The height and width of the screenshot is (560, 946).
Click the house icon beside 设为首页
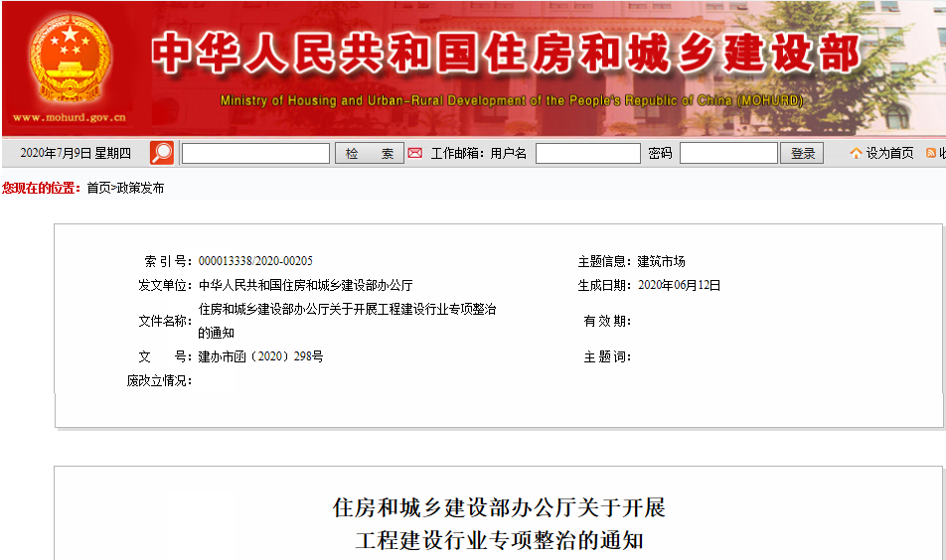click(x=856, y=153)
